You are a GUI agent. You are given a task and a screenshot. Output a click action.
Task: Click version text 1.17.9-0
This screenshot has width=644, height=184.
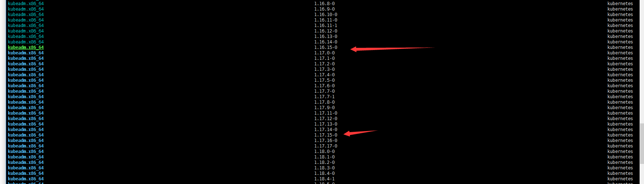click(324, 108)
